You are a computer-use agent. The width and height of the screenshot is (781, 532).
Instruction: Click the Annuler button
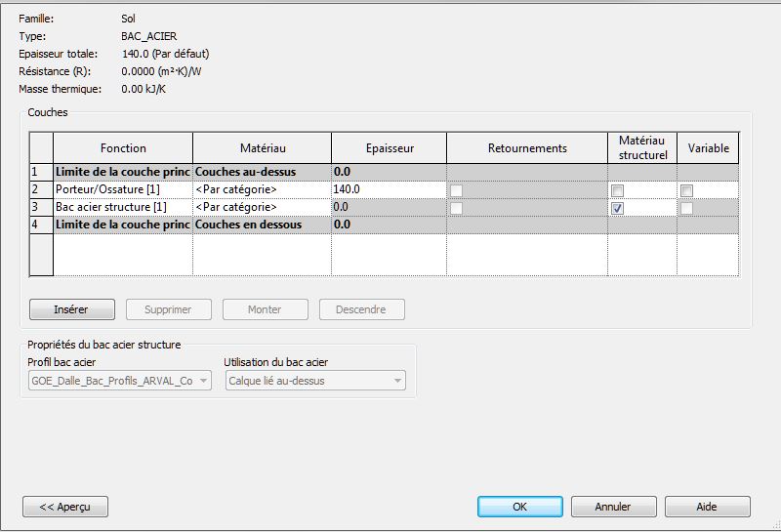(x=613, y=507)
